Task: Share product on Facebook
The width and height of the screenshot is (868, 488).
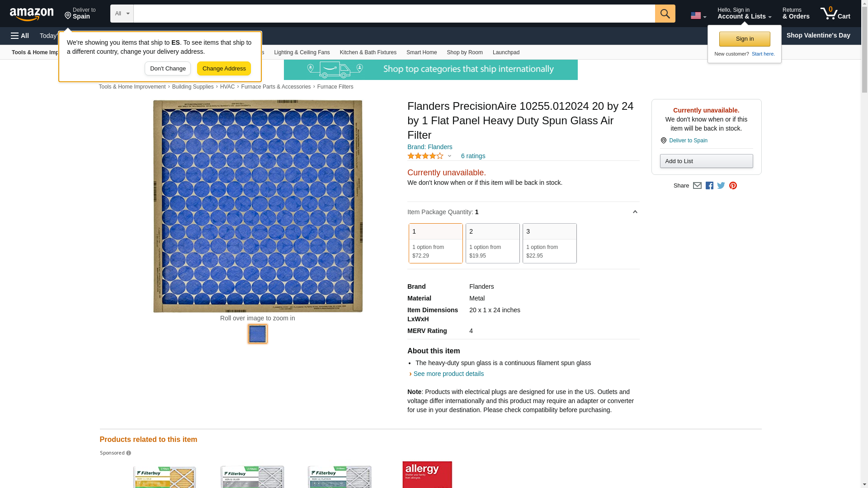Action: (x=709, y=186)
